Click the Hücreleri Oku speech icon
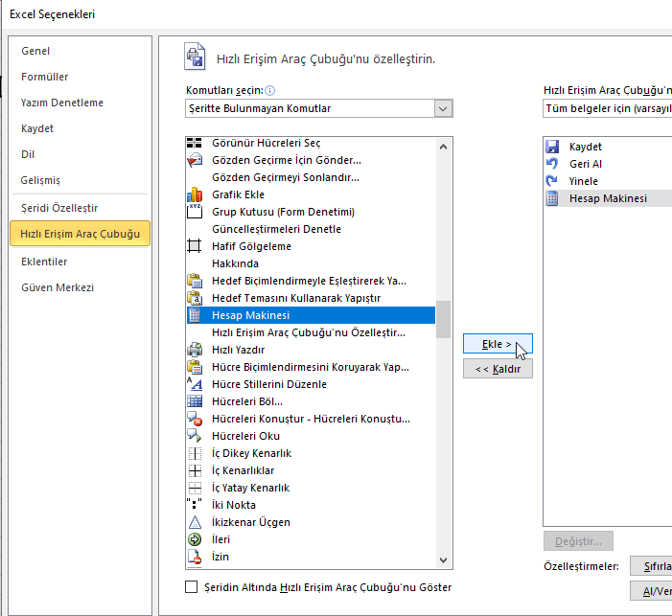Image resolution: width=672 pixels, height=616 pixels. 195,436
